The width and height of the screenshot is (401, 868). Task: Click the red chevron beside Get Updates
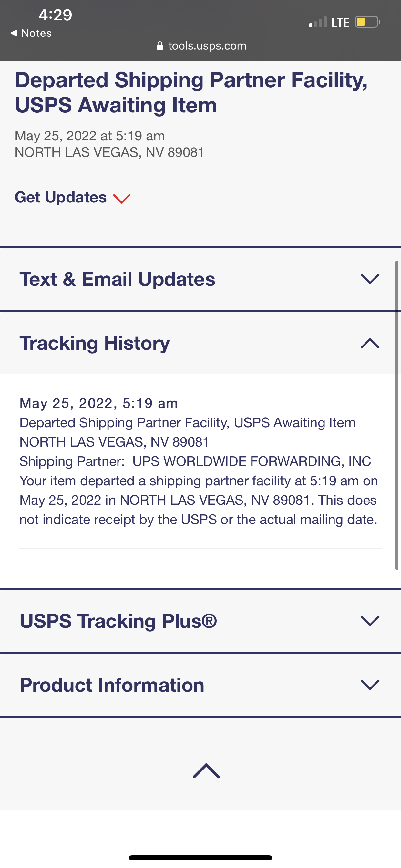[122, 199]
